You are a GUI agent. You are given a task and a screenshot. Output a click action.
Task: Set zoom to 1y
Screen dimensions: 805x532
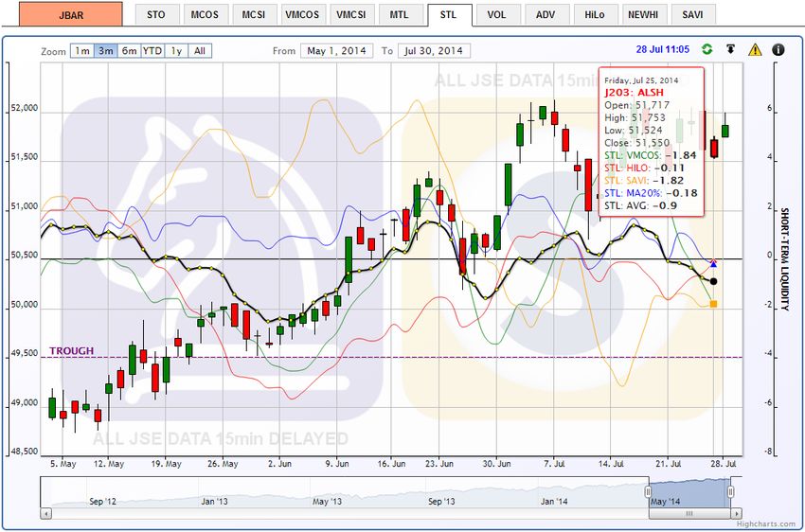coord(176,51)
